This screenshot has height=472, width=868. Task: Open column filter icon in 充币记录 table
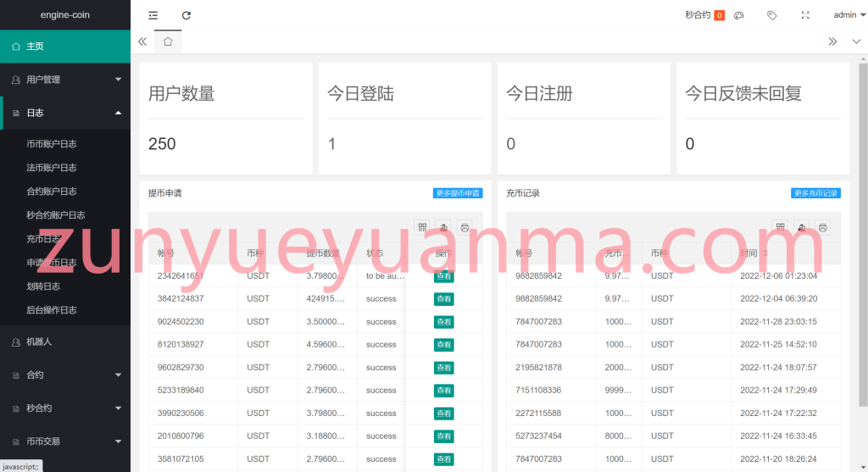[x=781, y=227]
